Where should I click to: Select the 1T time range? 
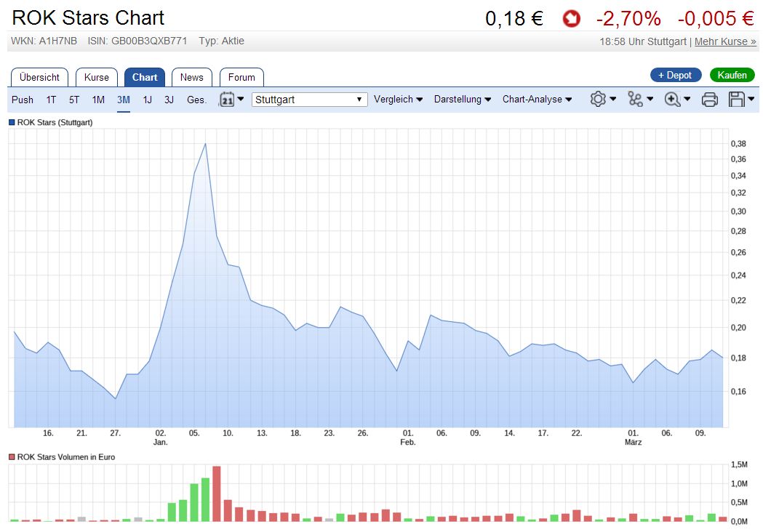[51, 100]
